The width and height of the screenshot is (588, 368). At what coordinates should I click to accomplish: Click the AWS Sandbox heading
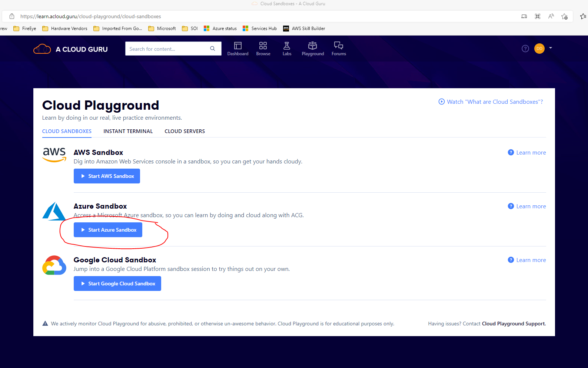(x=98, y=152)
